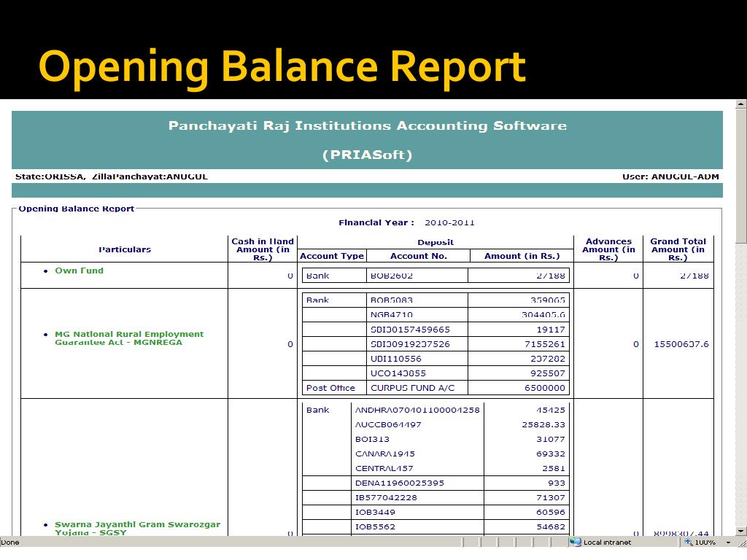Click the amount 304405.6
Viewport: 747px width, 560px height.
point(543,315)
